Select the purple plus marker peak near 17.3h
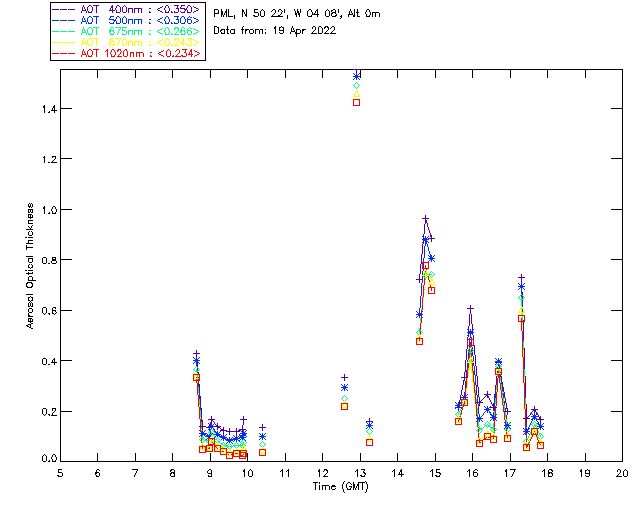The width and height of the screenshot is (640, 512). pos(521,277)
